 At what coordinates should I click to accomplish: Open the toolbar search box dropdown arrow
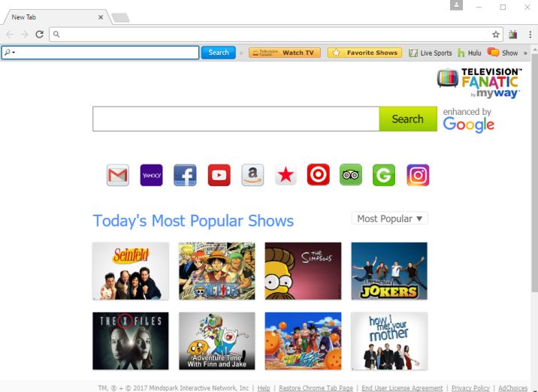[x=14, y=53]
